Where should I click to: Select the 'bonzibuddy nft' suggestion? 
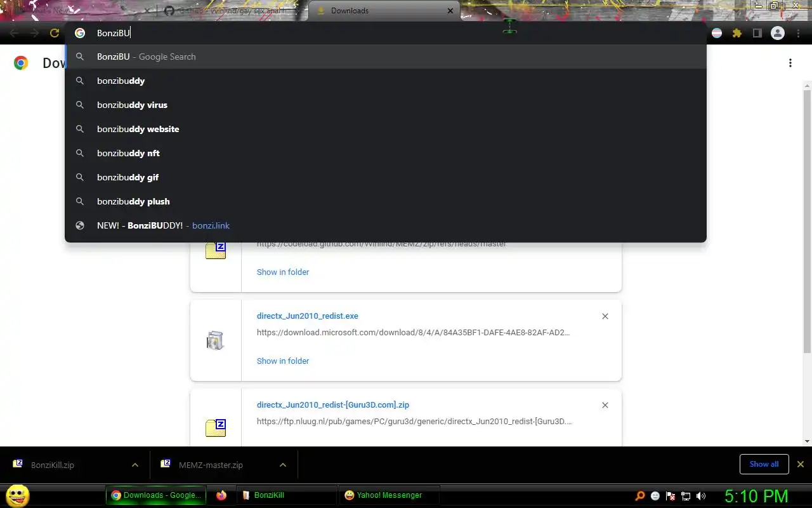point(386,153)
